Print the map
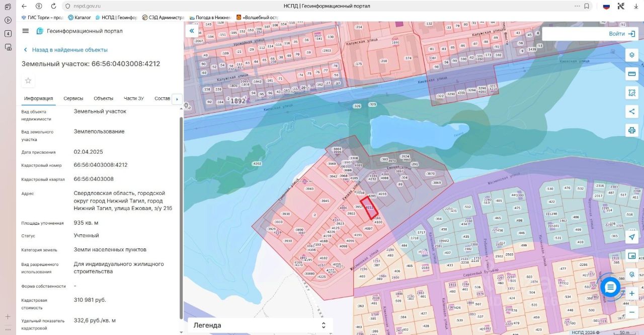644x335 pixels. [x=631, y=130]
